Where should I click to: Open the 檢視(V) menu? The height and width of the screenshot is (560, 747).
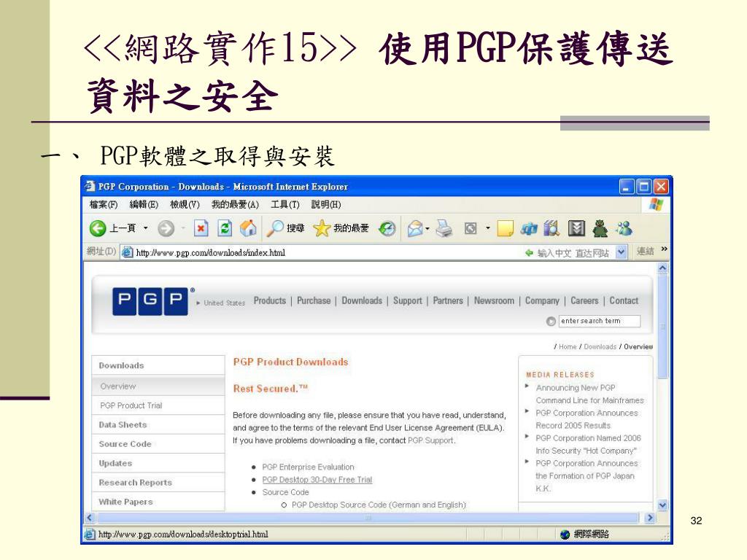click(185, 205)
